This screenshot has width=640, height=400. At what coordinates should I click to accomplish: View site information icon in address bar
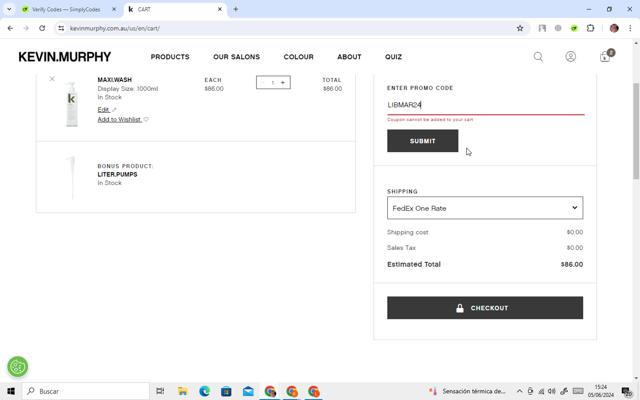coord(61,28)
